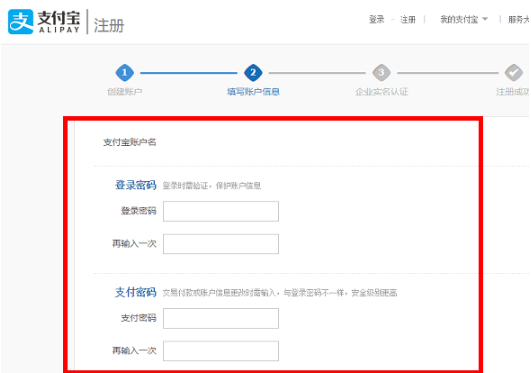Select step 1 创建账户 diamond icon
The image size is (531, 373).
tap(125, 72)
